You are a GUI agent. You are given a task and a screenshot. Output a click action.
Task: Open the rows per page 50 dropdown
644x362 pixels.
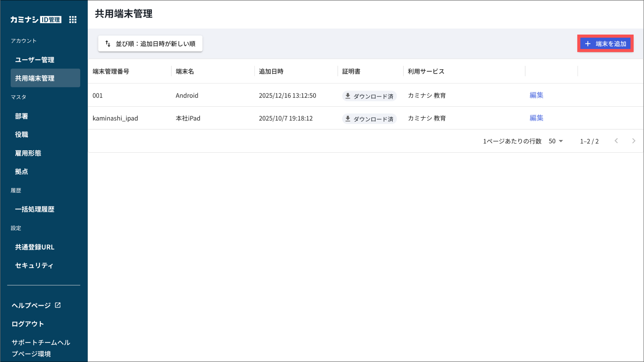[x=556, y=141]
